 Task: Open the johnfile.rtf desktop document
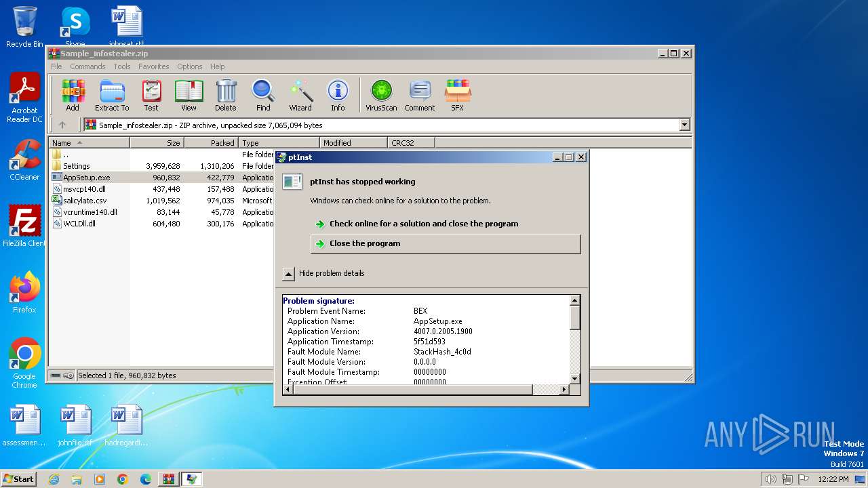tap(75, 426)
